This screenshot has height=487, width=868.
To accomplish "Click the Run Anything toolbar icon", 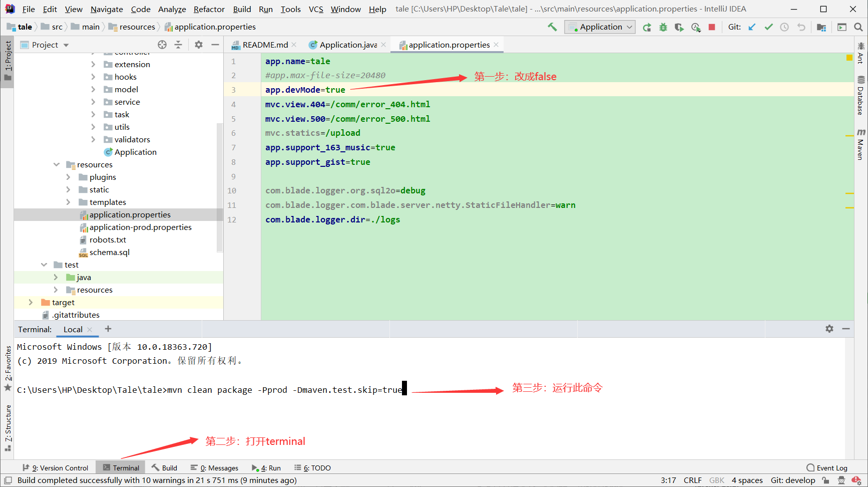I will point(842,27).
